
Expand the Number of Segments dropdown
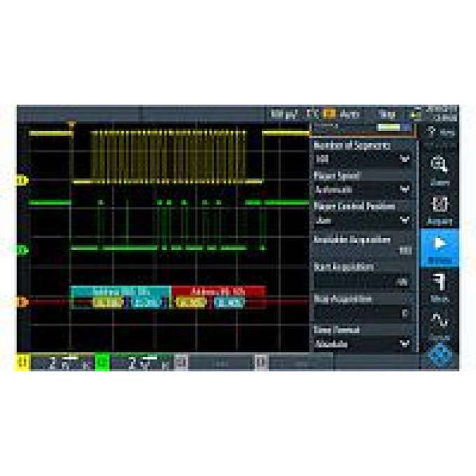[363, 159]
